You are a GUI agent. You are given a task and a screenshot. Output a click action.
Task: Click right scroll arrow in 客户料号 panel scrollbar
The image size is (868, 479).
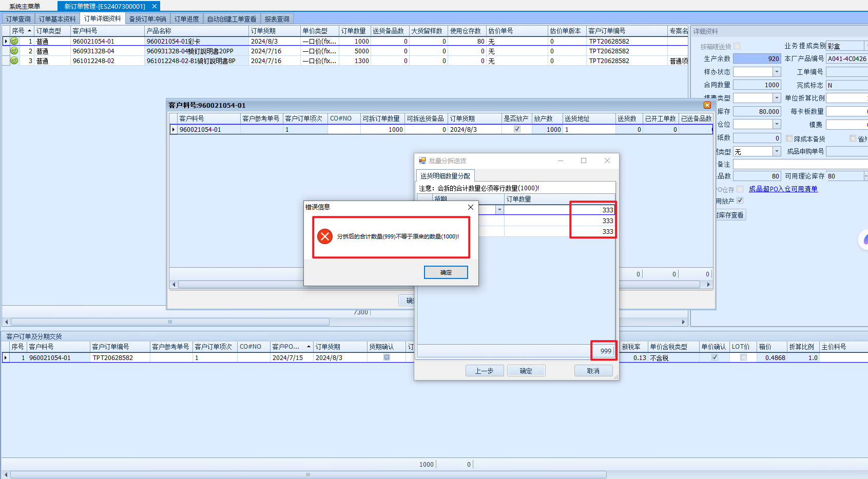[708, 284]
